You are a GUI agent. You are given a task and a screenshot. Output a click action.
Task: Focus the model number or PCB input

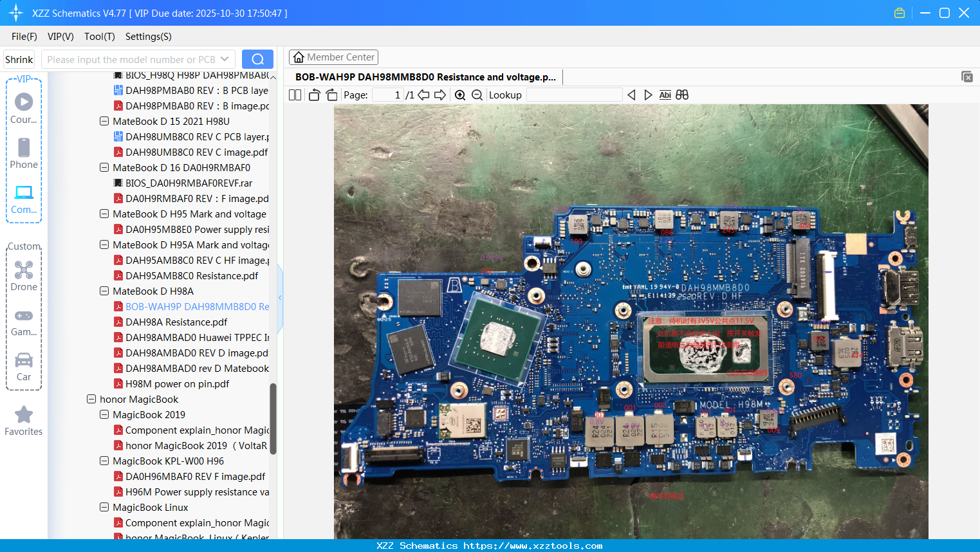pos(131,59)
